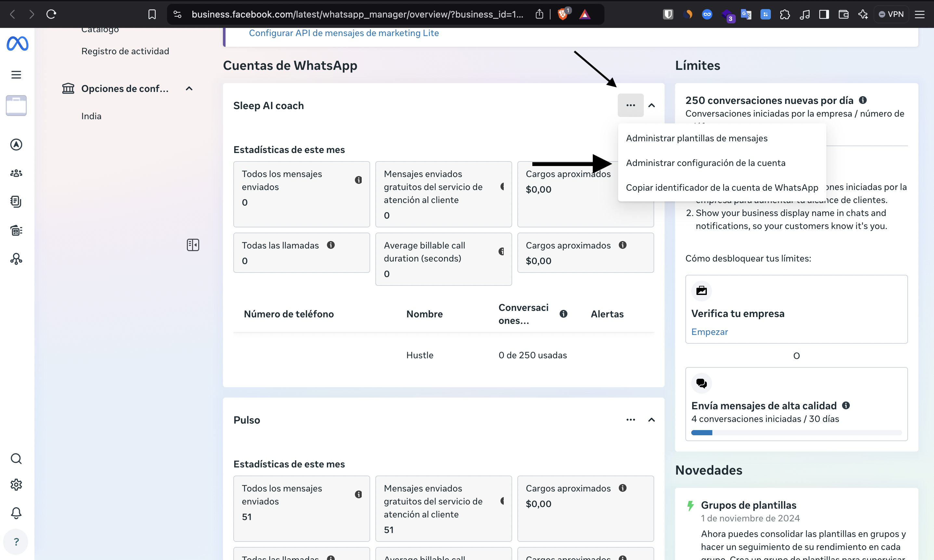Select Administrar configuración de la cuenta

[x=705, y=163]
